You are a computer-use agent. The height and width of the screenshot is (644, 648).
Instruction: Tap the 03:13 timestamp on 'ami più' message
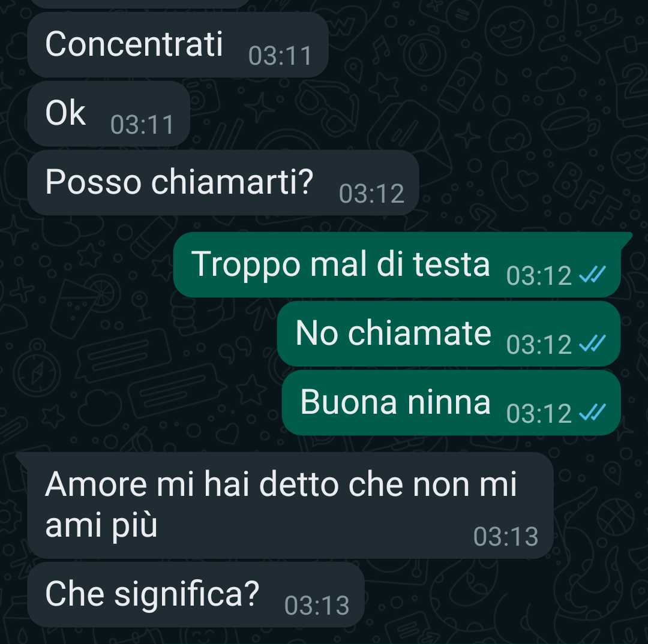506,537
